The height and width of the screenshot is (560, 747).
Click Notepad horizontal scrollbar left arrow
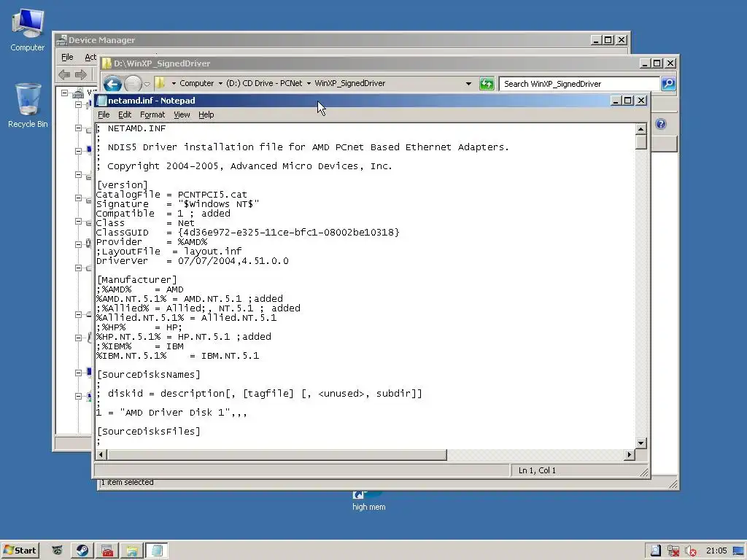point(101,455)
